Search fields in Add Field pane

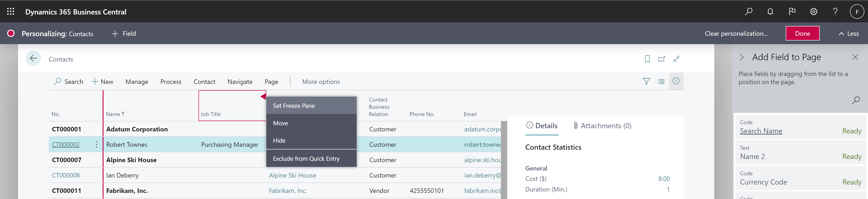point(855,100)
